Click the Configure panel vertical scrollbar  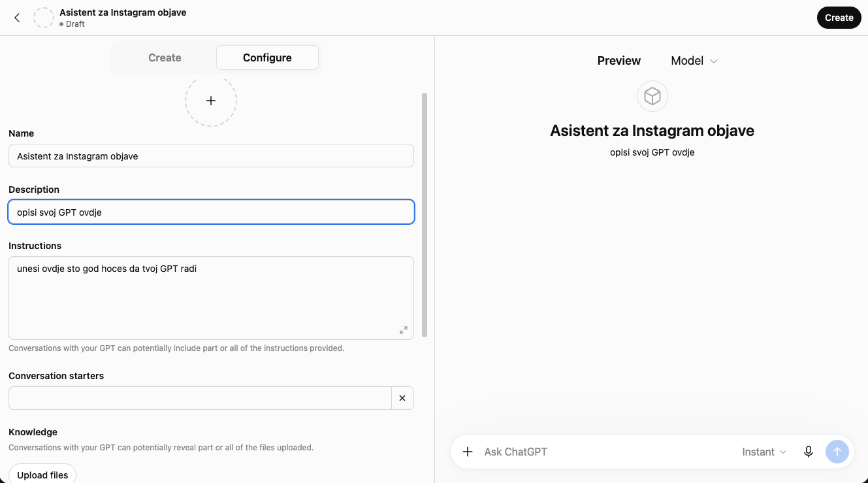click(x=425, y=215)
